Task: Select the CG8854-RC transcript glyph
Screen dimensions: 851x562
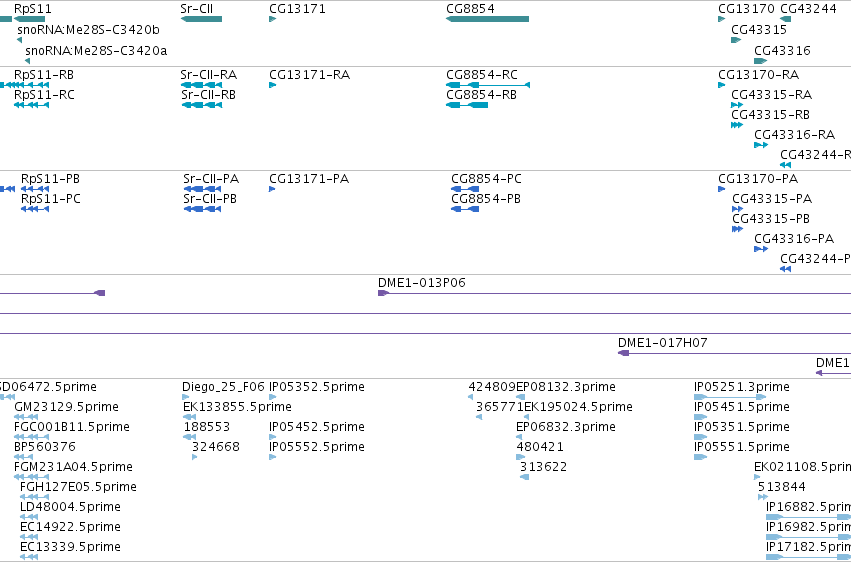Action: (x=487, y=85)
